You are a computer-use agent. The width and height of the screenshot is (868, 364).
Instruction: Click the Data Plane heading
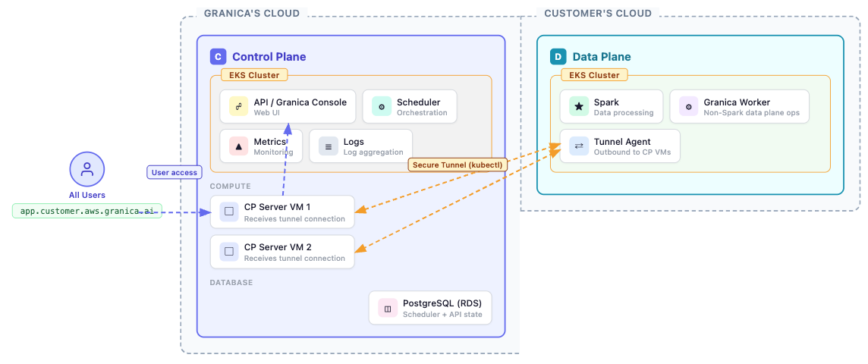pyautogui.click(x=602, y=57)
